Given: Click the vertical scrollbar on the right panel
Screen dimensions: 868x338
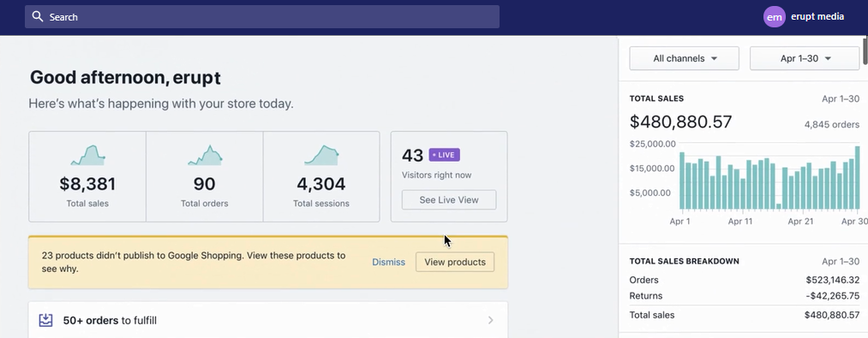Looking at the screenshot, I should [865, 50].
